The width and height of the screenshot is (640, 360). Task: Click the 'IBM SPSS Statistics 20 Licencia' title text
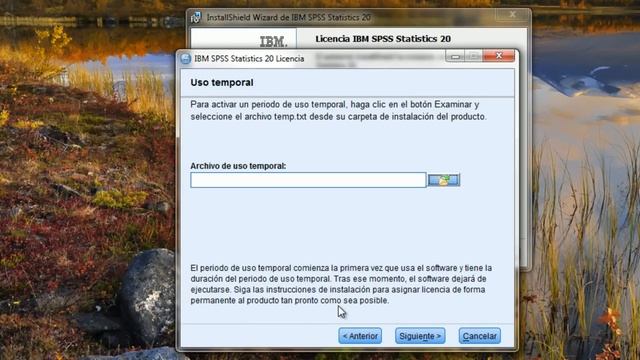coord(249,59)
